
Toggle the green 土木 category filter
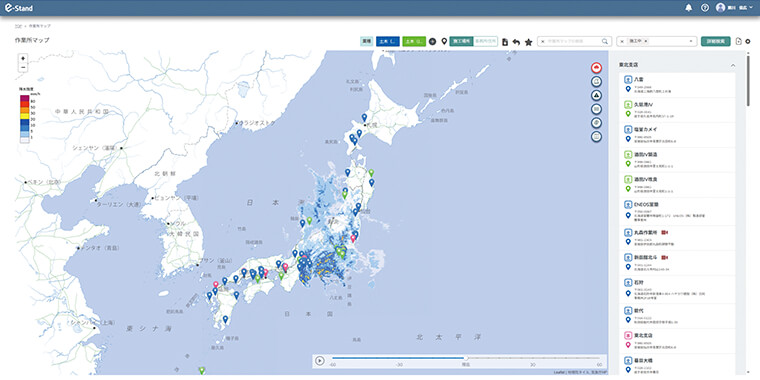pyautogui.click(x=414, y=42)
